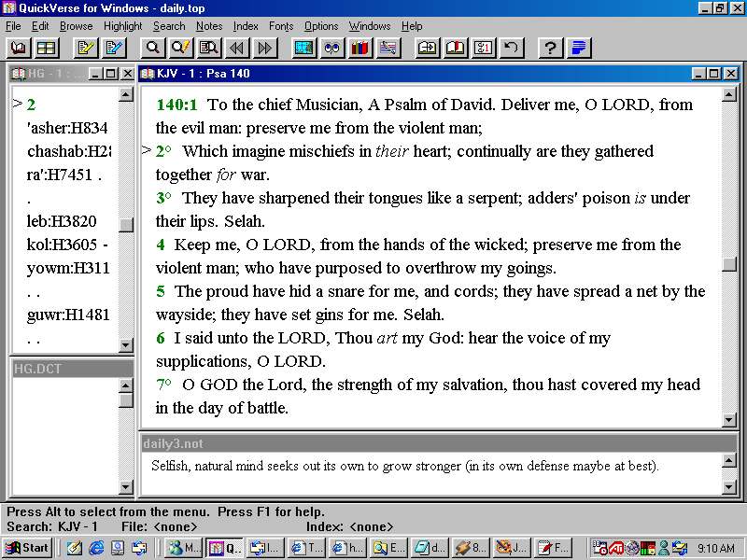Select verse number 6 in Psalm 140

tap(161, 338)
